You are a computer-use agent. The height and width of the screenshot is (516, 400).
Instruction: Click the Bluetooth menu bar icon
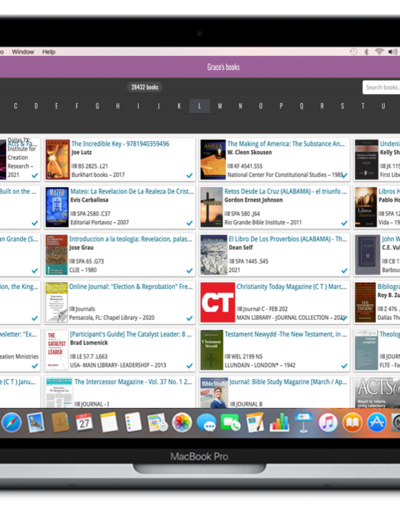pyautogui.click(x=366, y=52)
